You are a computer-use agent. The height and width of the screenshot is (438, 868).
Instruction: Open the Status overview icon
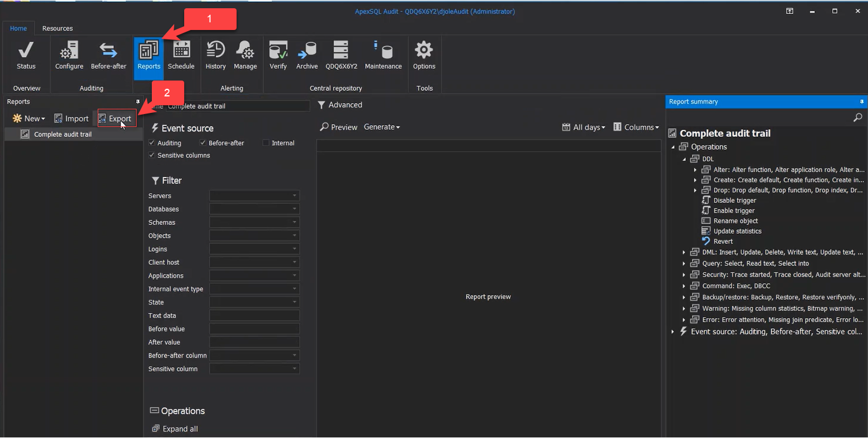[26, 56]
